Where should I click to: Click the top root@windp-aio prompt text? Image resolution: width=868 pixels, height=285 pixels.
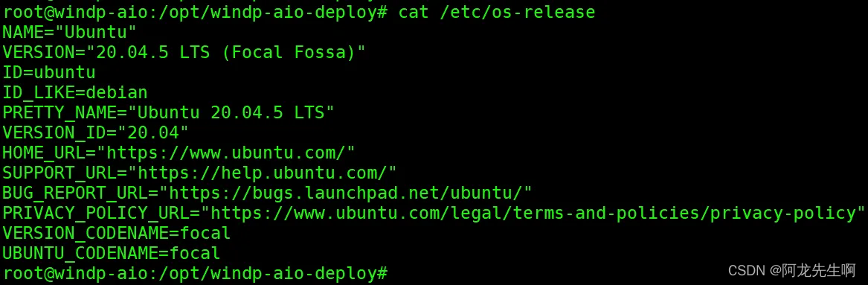tap(195, 12)
